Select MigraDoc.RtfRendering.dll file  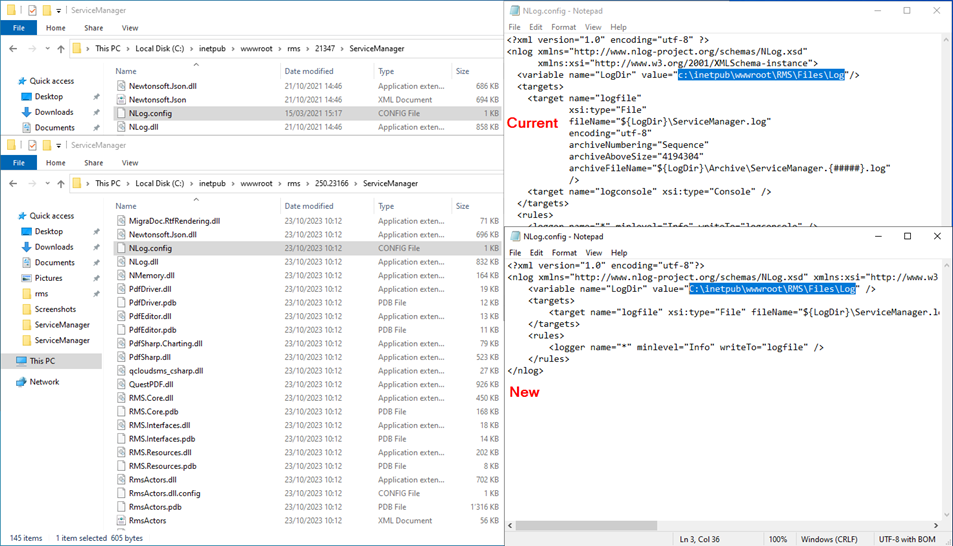coord(307,221)
